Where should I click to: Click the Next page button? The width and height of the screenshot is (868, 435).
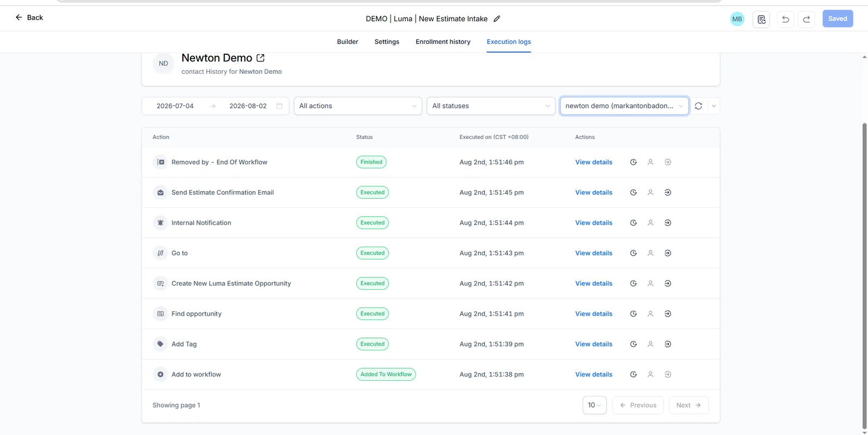(x=689, y=405)
